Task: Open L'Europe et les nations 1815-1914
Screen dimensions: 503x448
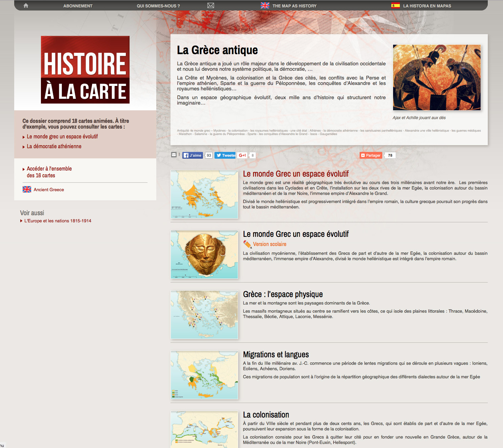Action: click(58, 221)
